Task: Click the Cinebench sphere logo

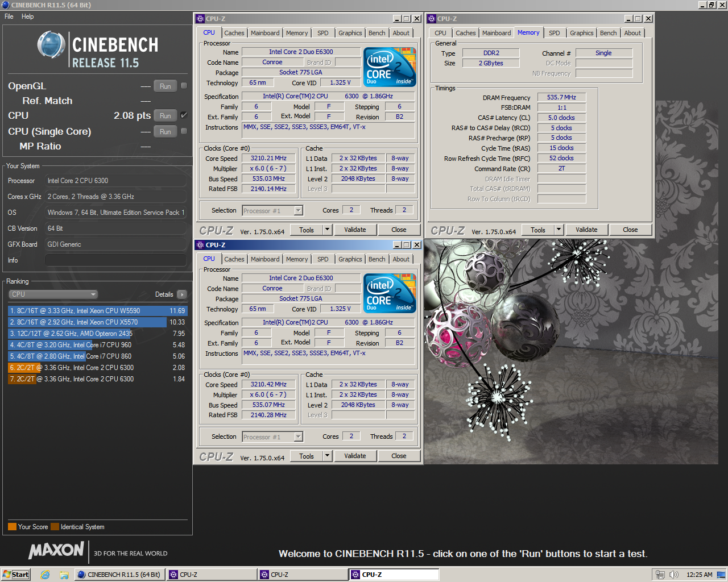Action: click(51, 45)
